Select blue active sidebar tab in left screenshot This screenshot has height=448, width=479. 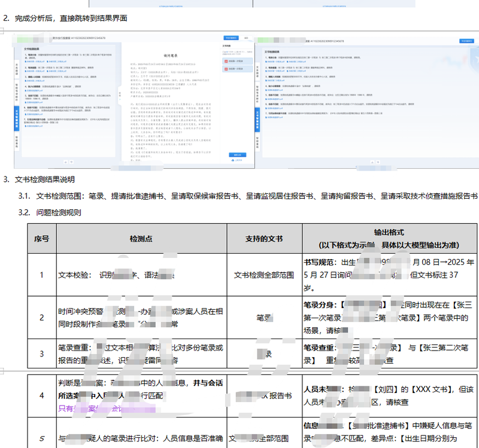point(17,118)
